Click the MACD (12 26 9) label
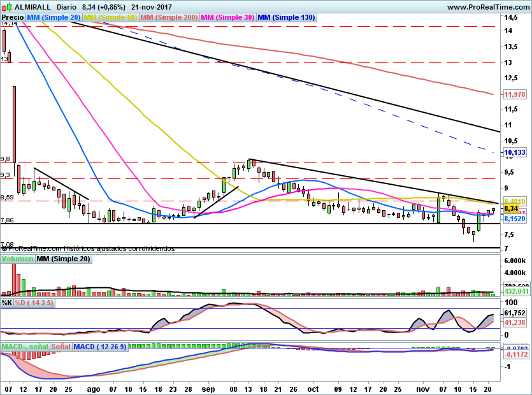 100,347
